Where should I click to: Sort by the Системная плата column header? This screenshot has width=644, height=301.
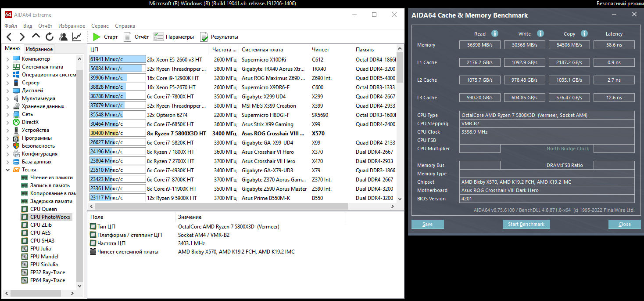[x=274, y=50]
